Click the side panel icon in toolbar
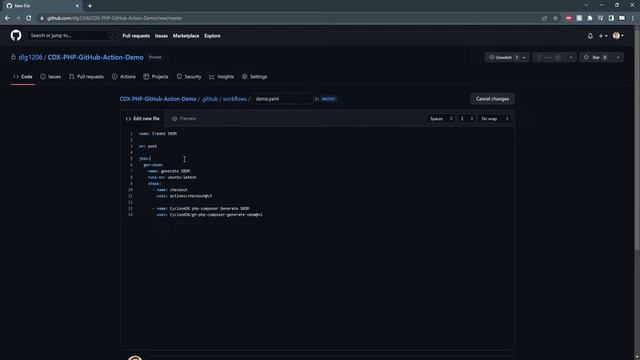The width and height of the screenshot is (640, 360). point(611,18)
